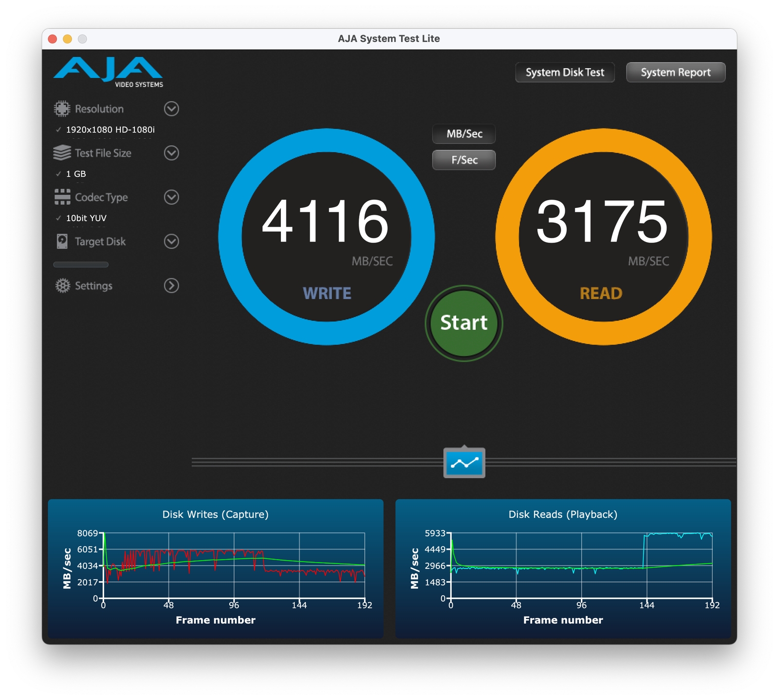Expand the Test File Size dropdown arrow
This screenshot has width=779, height=700.
pos(171,153)
